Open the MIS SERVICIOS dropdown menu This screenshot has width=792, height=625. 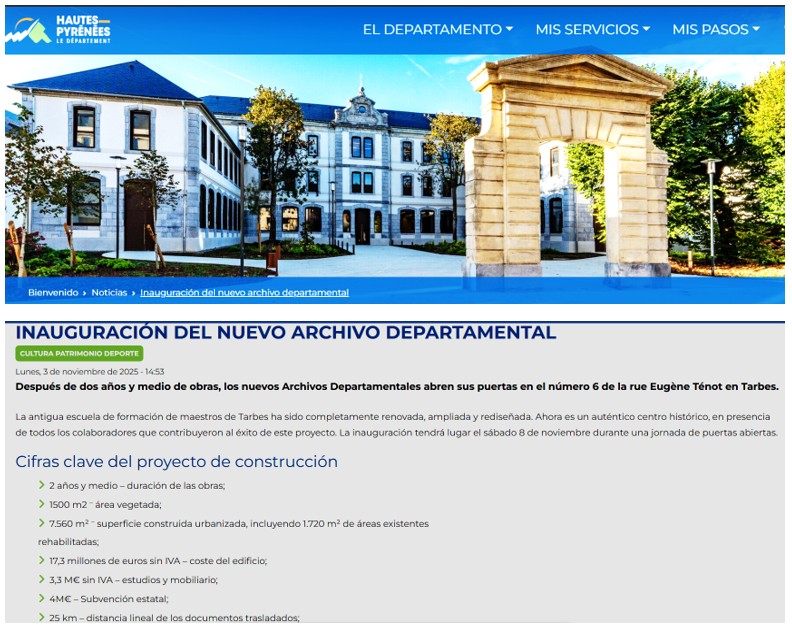coord(592,29)
